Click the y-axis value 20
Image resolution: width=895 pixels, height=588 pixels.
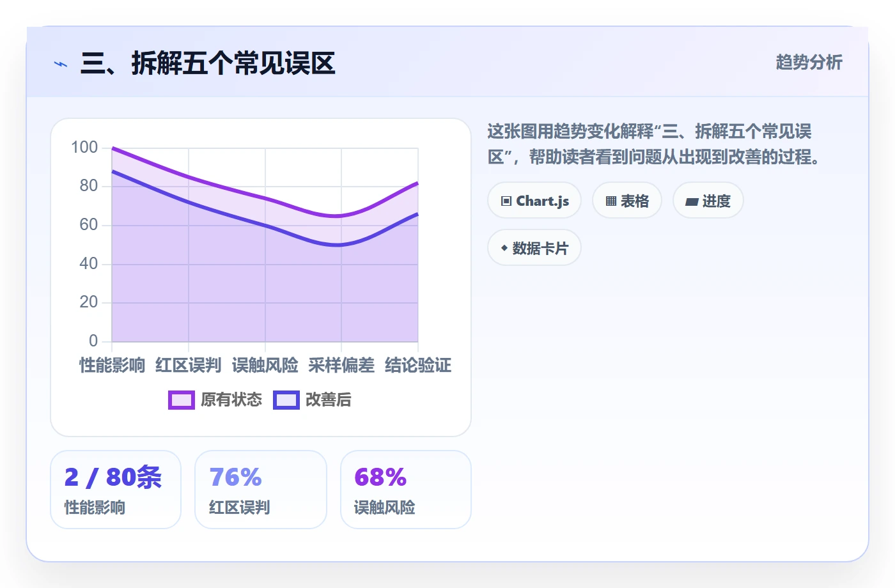coord(89,302)
